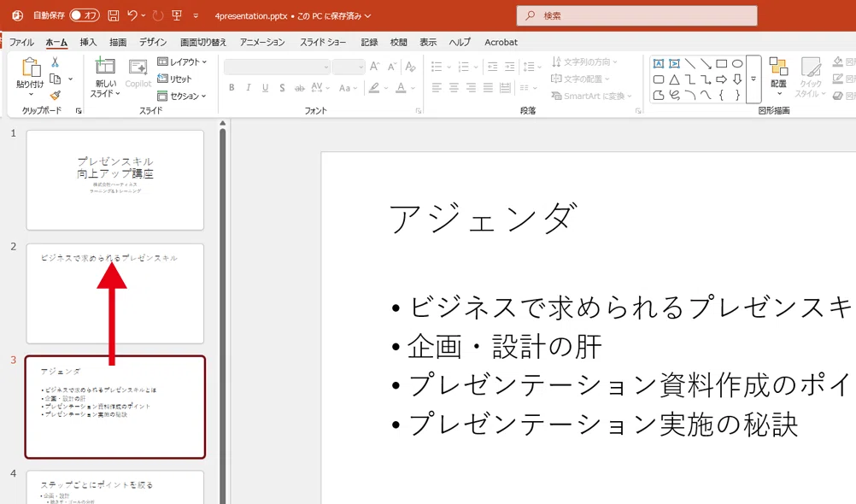
Task: Toggle Bold formatting
Action: tap(232, 87)
